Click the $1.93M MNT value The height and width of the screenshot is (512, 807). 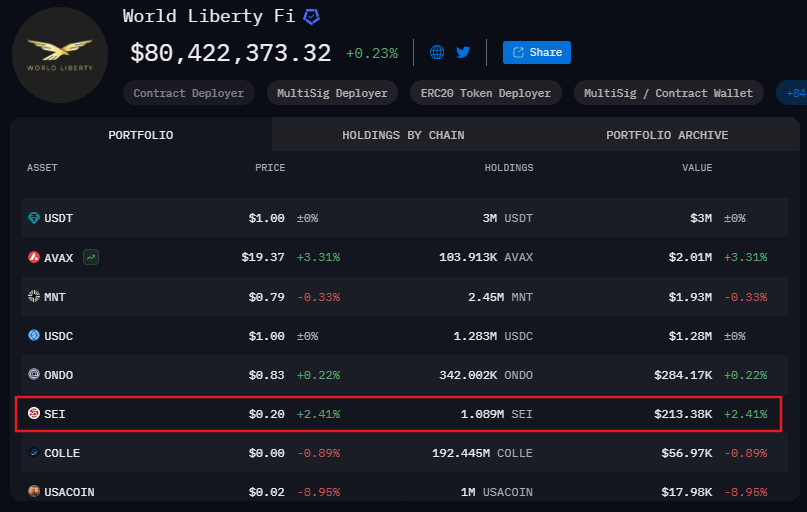[690, 297]
